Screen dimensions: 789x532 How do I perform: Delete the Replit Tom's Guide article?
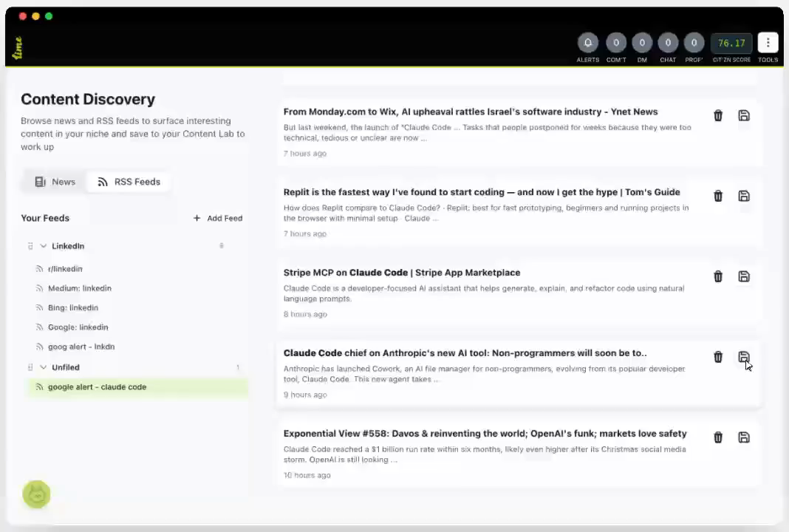(718, 197)
